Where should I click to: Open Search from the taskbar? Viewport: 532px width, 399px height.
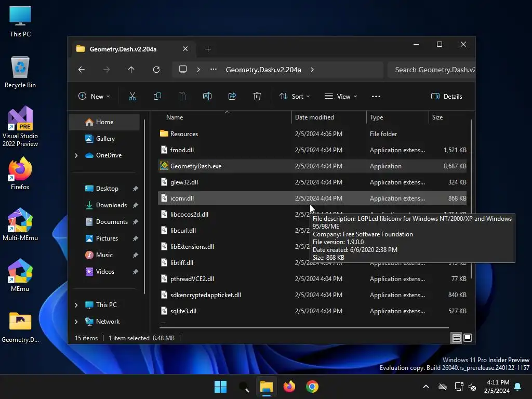point(244,387)
